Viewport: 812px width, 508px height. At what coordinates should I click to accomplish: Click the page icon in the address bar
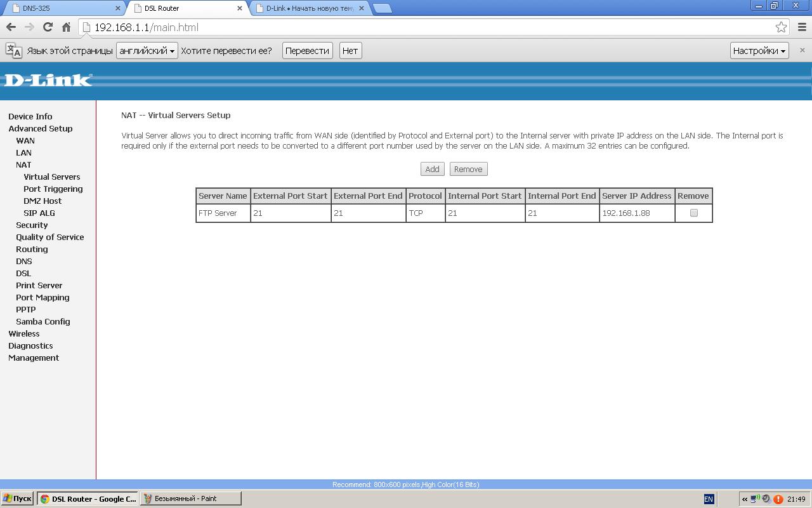pyautogui.click(x=87, y=27)
